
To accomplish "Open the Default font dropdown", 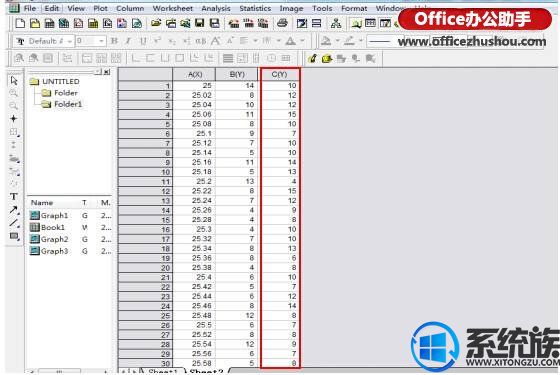I will (44, 41).
